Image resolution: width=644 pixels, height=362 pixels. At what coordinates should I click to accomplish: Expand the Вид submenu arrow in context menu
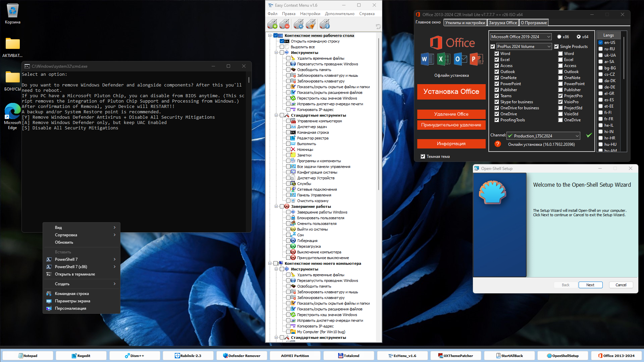pyautogui.click(x=115, y=228)
